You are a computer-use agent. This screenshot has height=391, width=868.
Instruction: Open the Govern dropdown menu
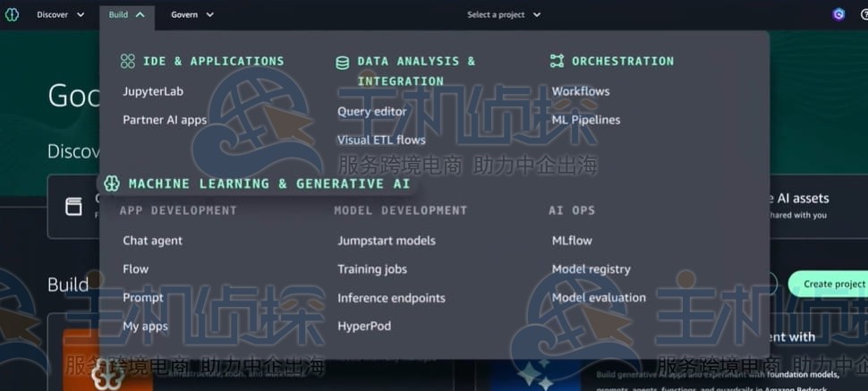click(192, 14)
